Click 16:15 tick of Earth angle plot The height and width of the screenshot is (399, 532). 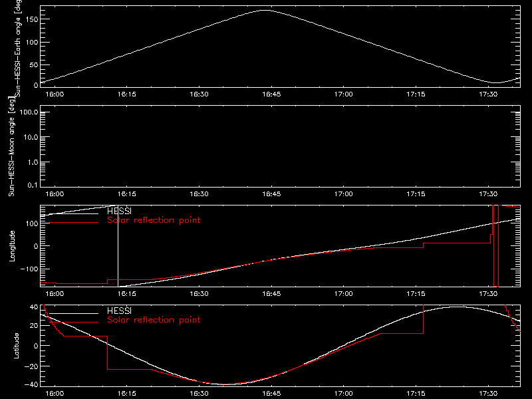coord(127,94)
